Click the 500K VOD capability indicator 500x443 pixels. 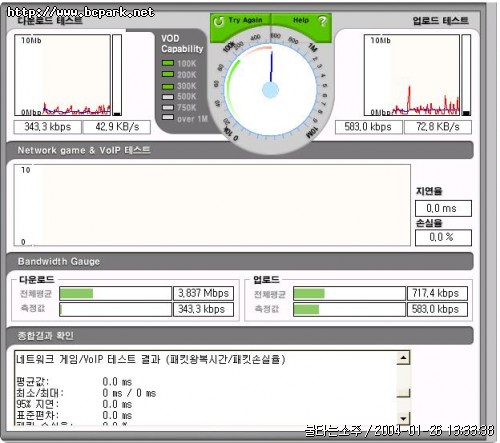(x=168, y=97)
